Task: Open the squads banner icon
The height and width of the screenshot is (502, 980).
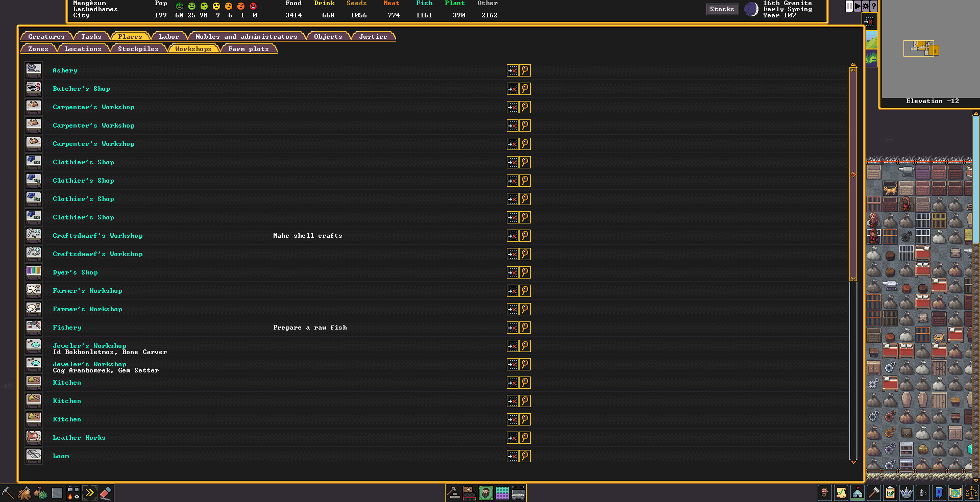Action: 939,493
